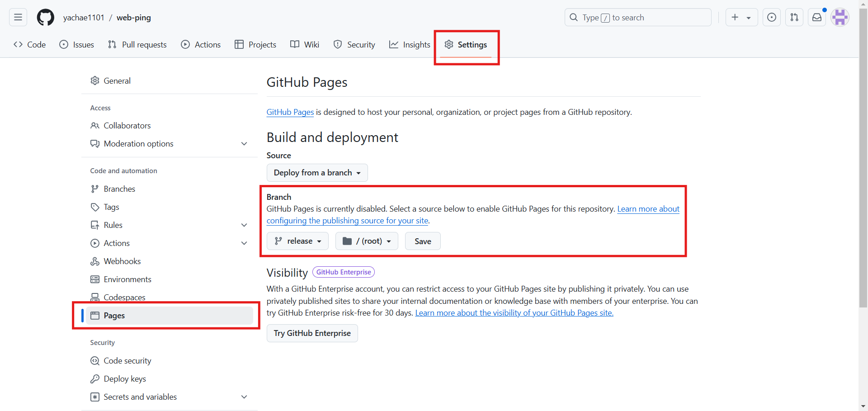Open the Actions repository tab

click(201, 44)
